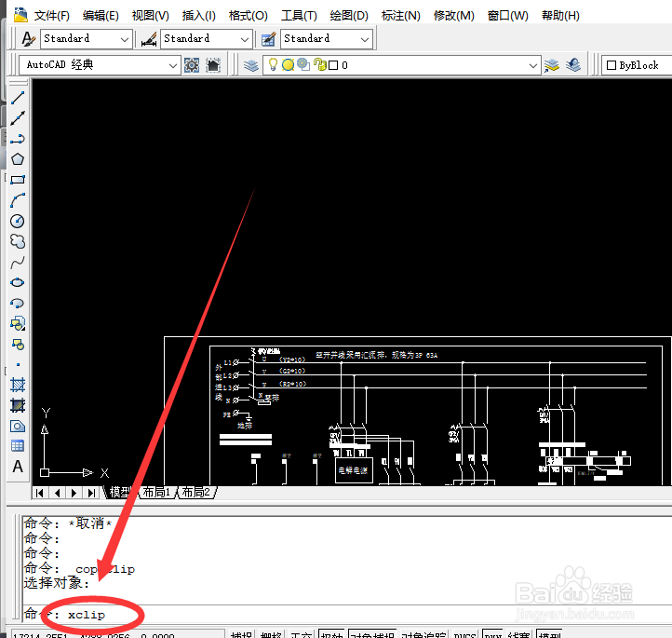Open the 窗口(W) menu
Screen dimensions: 672x638
[x=508, y=16]
